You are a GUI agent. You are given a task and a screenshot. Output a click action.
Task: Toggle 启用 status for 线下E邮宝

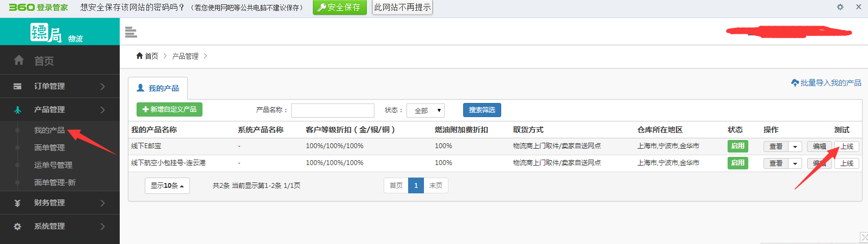coord(737,146)
